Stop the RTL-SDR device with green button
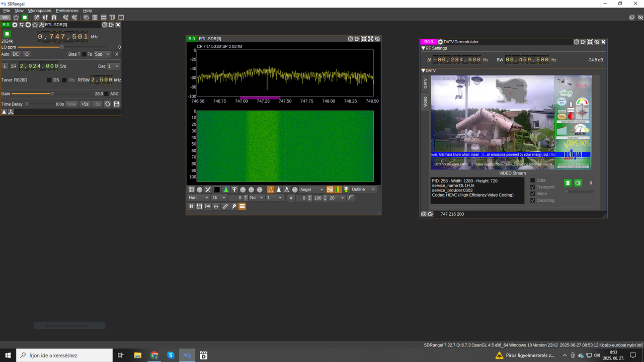The width and height of the screenshot is (644, 362). (x=7, y=34)
